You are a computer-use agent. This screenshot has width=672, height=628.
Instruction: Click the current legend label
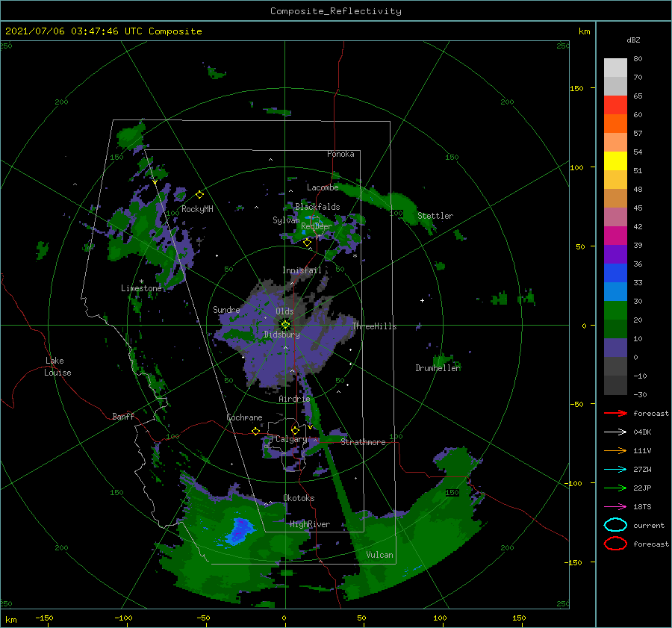649,525
